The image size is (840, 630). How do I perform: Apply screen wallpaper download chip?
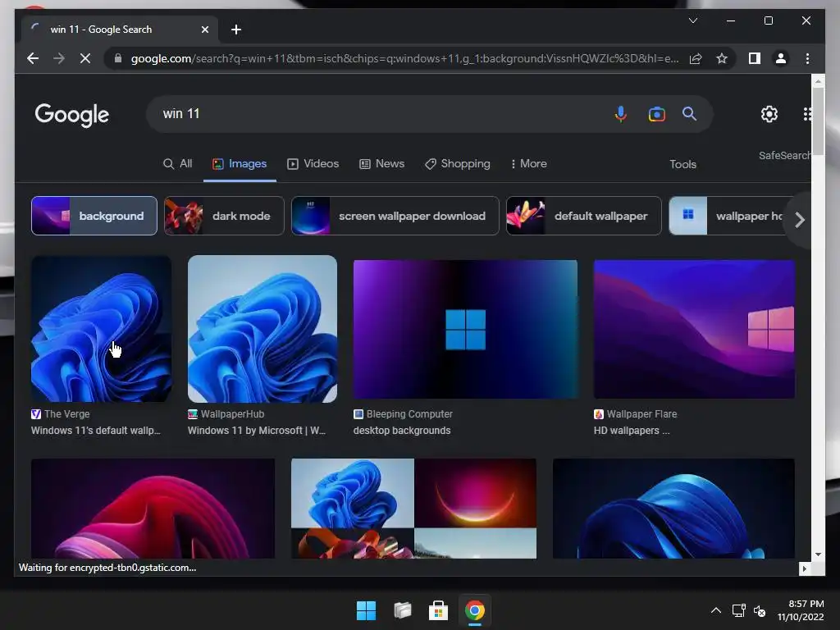[x=395, y=216]
